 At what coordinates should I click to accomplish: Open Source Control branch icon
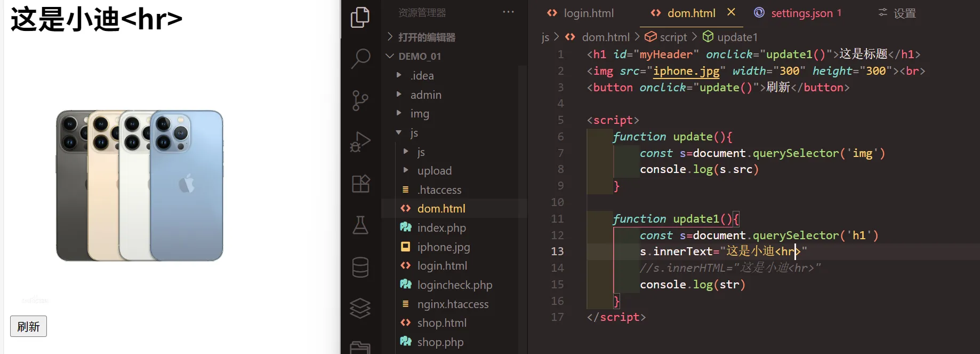click(x=360, y=100)
